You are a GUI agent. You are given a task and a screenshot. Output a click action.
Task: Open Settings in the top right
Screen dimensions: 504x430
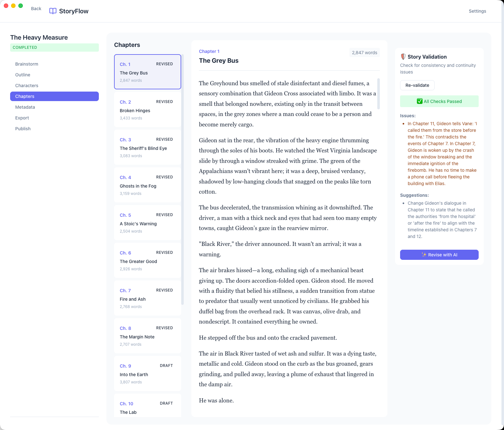pyautogui.click(x=477, y=11)
